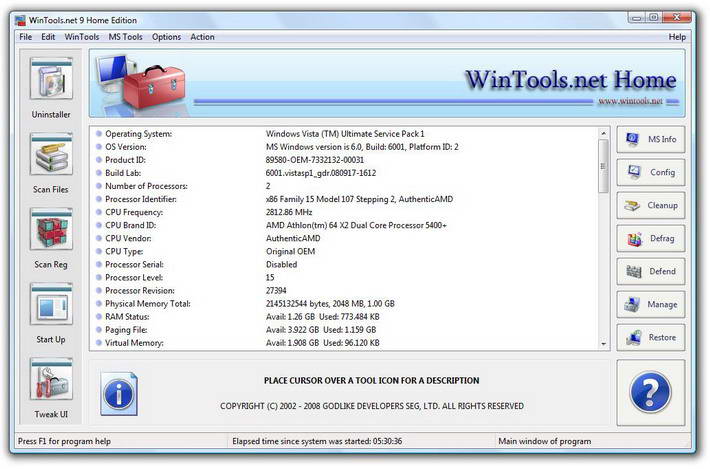710x469 pixels.
Task: Click the large blue question mark help icon
Action: pos(651,392)
